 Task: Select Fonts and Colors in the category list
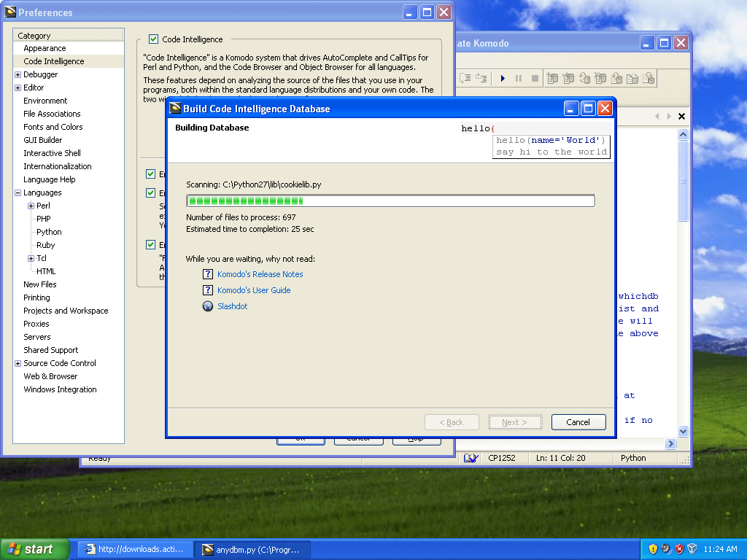tap(53, 127)
